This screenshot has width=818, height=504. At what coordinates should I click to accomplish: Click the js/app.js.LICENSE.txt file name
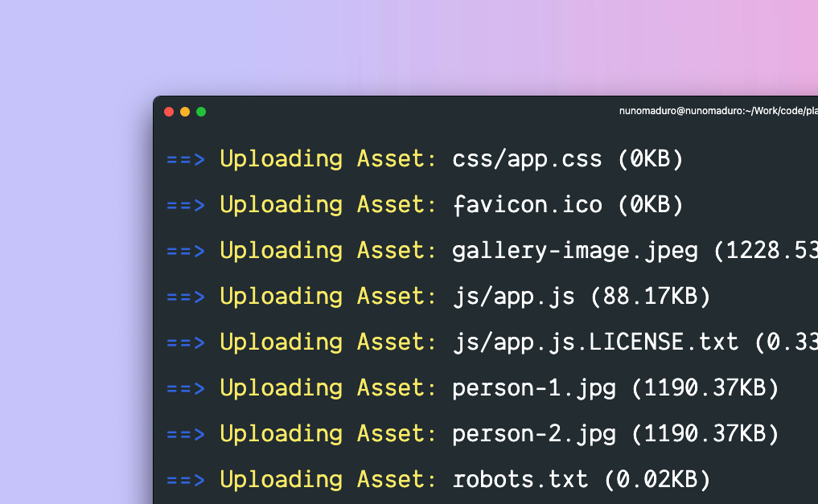(x=595, y=342)
